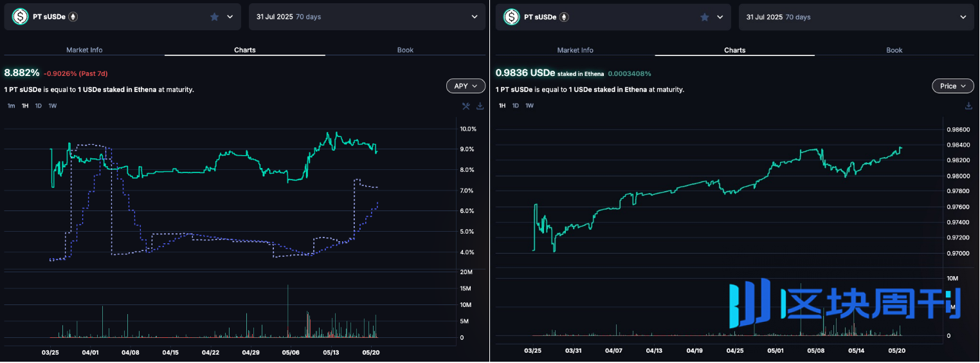
Task: Click Ethereum chain badge beside PT sUSDe in APY panel
Action: pos(73,17)
